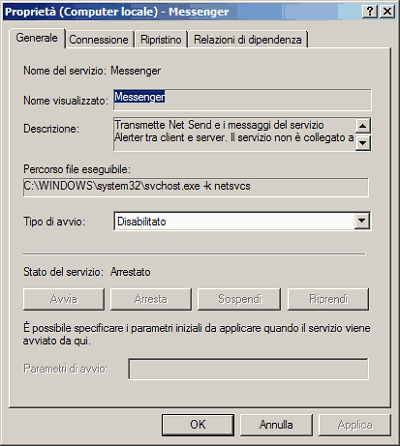
Task: Select the Generale tab
Action: pos(37,38)
